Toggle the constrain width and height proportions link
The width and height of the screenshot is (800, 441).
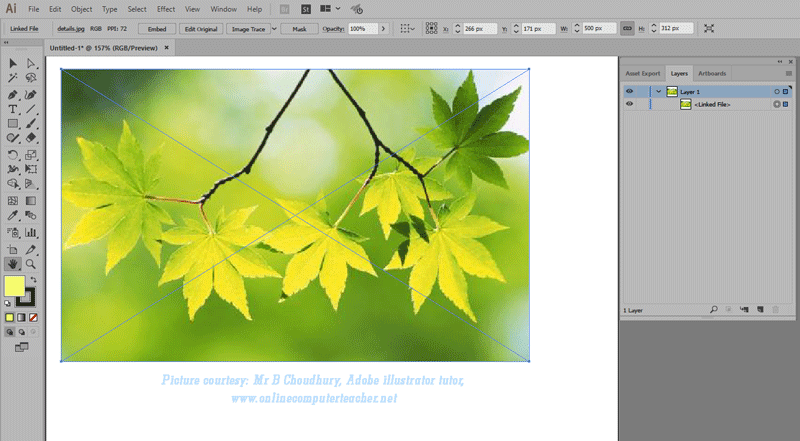(x=627, y=29)
